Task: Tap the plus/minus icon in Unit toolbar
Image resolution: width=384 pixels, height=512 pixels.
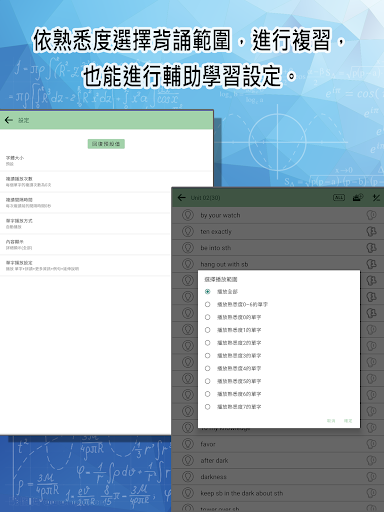Action: pyautogui.click(x=376, y=198)
